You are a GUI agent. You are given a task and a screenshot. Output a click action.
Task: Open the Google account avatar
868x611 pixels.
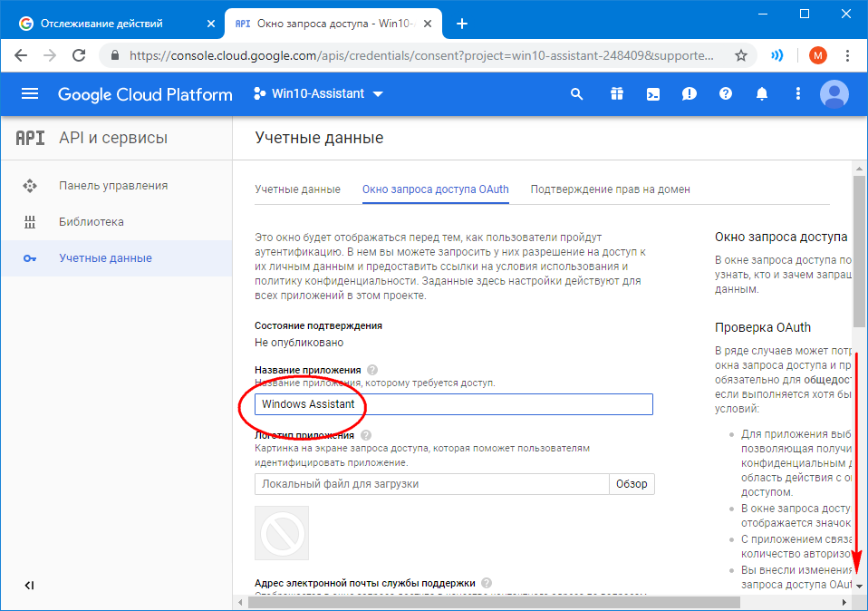click(x=834, y=94)
